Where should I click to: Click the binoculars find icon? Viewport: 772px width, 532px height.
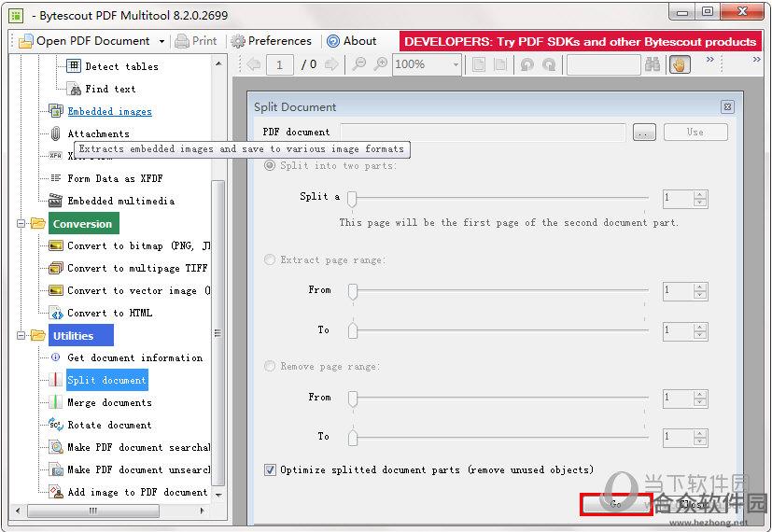point(653,64)
